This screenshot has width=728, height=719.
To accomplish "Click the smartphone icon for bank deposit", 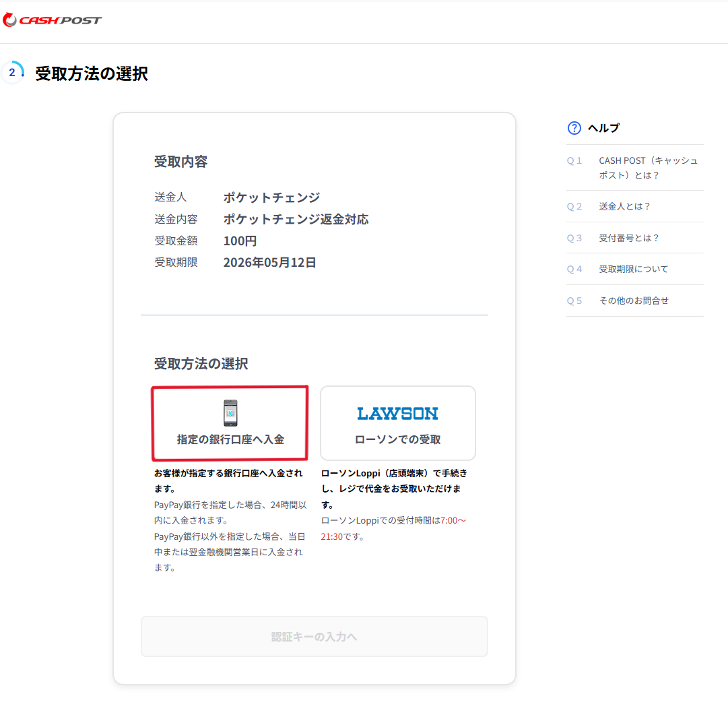I will tap(230, 413).
